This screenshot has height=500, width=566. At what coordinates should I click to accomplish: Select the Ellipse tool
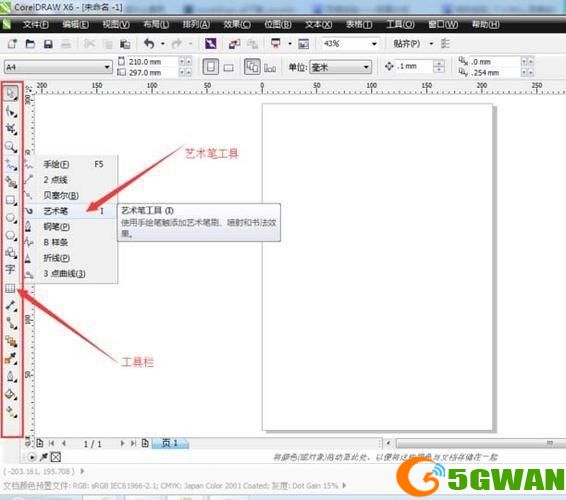pyautogui.click(x=11, y=218)
